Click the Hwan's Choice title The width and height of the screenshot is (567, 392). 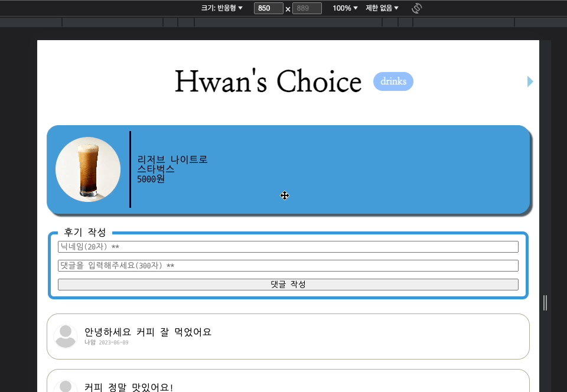tap(268, 81)
